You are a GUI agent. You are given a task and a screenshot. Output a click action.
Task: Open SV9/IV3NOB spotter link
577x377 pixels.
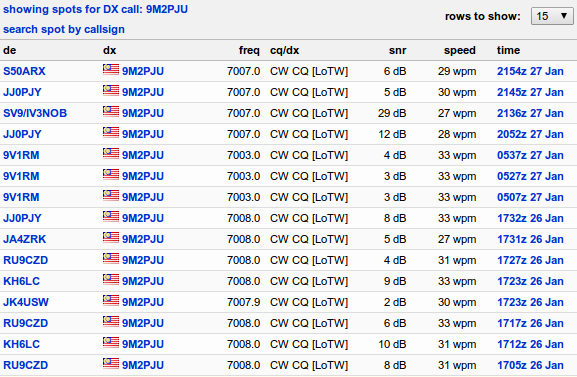pos(35,113)
